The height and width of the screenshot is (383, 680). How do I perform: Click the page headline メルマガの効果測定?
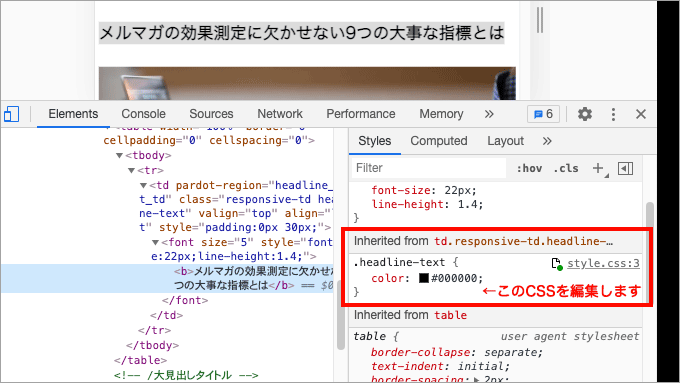(302, 33)
